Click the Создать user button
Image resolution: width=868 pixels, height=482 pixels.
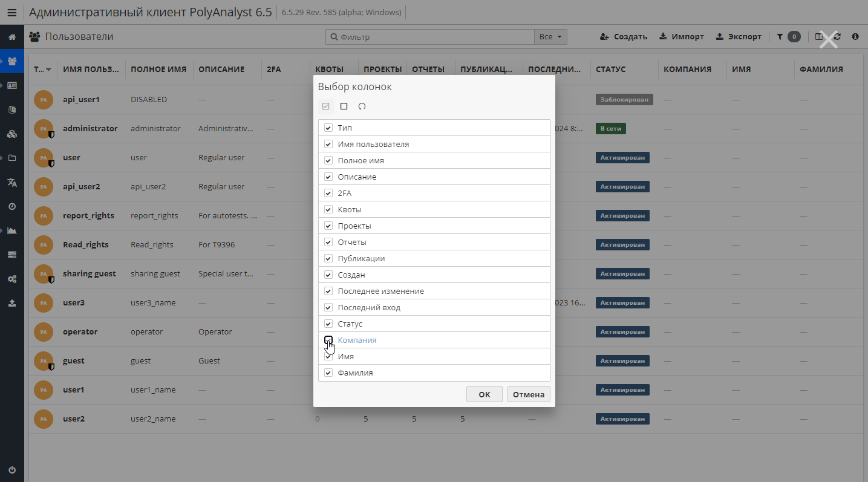624,37
